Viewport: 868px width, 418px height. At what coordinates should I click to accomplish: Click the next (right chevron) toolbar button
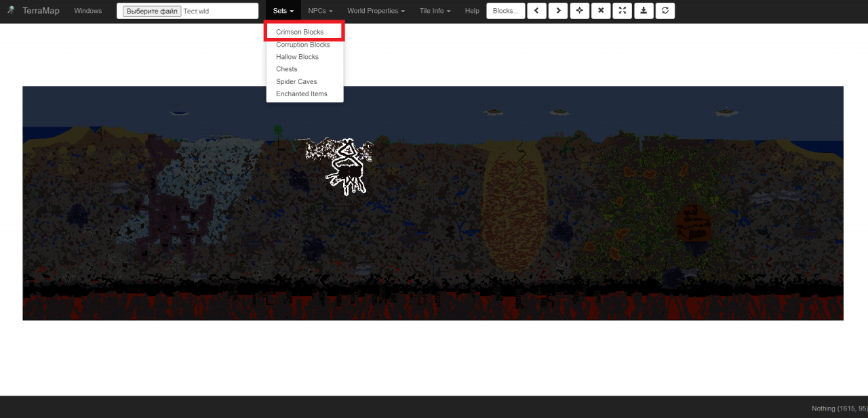coord(558,11)
